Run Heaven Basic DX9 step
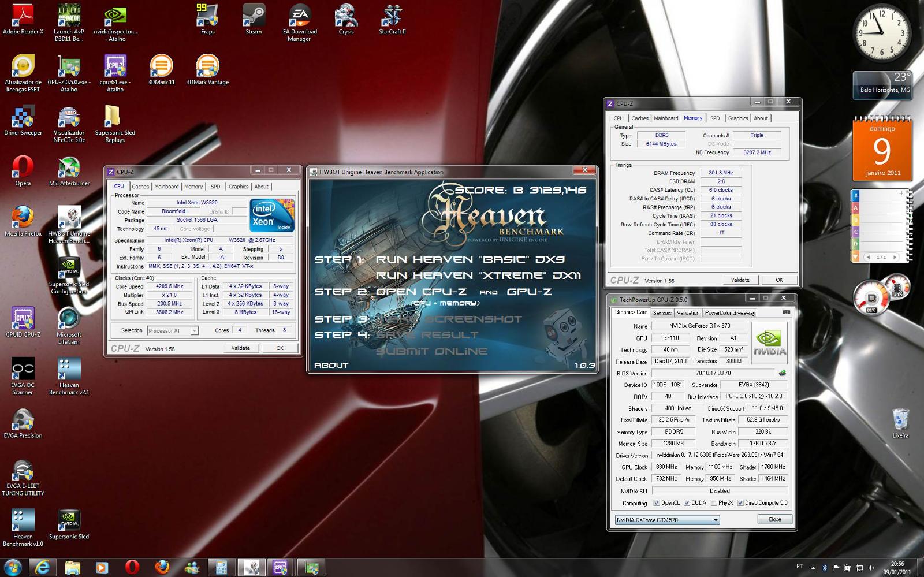924x577 pixels. (470, 259)
